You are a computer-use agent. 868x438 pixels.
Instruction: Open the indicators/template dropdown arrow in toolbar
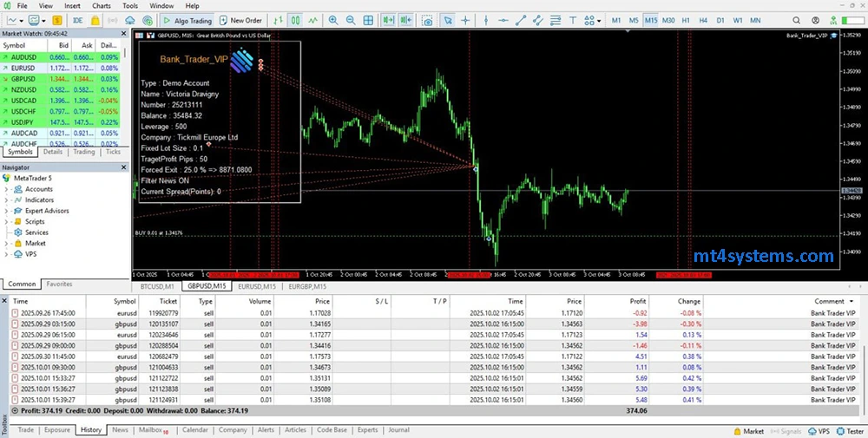[43, 21]
